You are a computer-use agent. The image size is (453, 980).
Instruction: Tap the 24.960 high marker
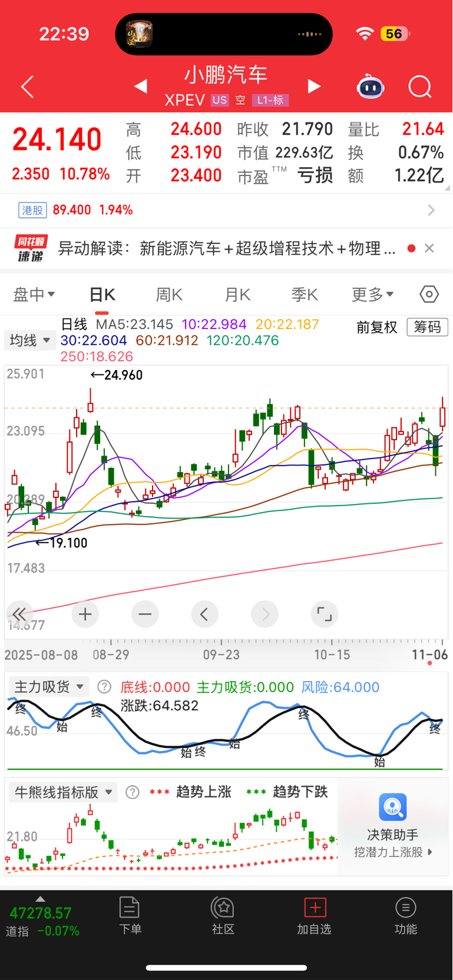(117, 375)
